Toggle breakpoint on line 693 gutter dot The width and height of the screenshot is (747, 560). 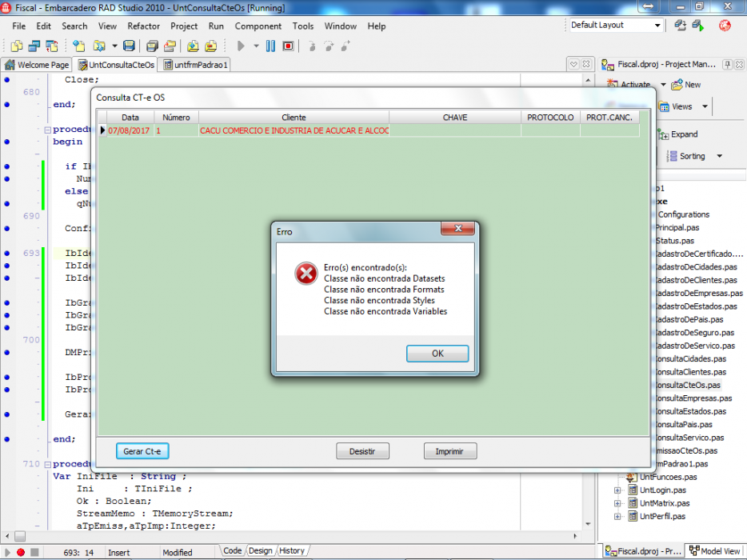[x=6, y=253]
